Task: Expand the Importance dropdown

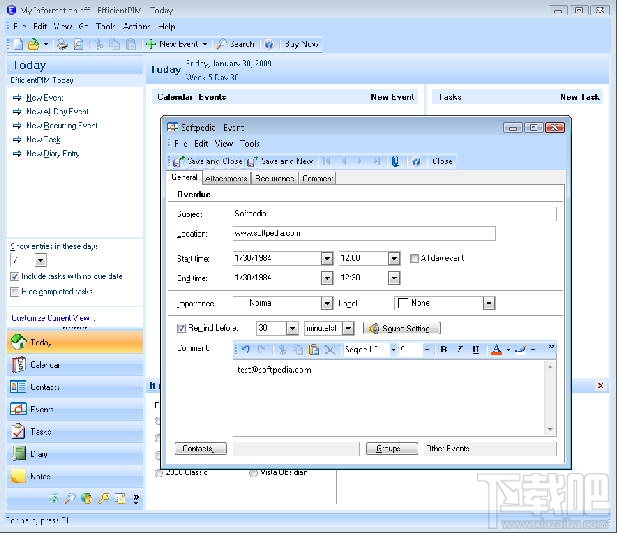Action: 327,303
